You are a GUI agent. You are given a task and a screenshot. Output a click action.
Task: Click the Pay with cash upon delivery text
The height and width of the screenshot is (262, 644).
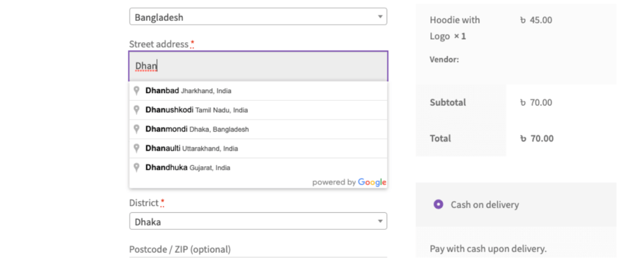coord(488,248)
